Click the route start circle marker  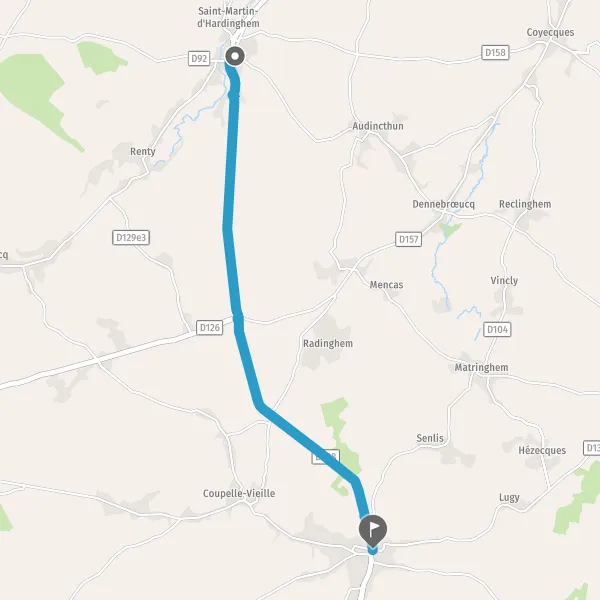point(235,56)
